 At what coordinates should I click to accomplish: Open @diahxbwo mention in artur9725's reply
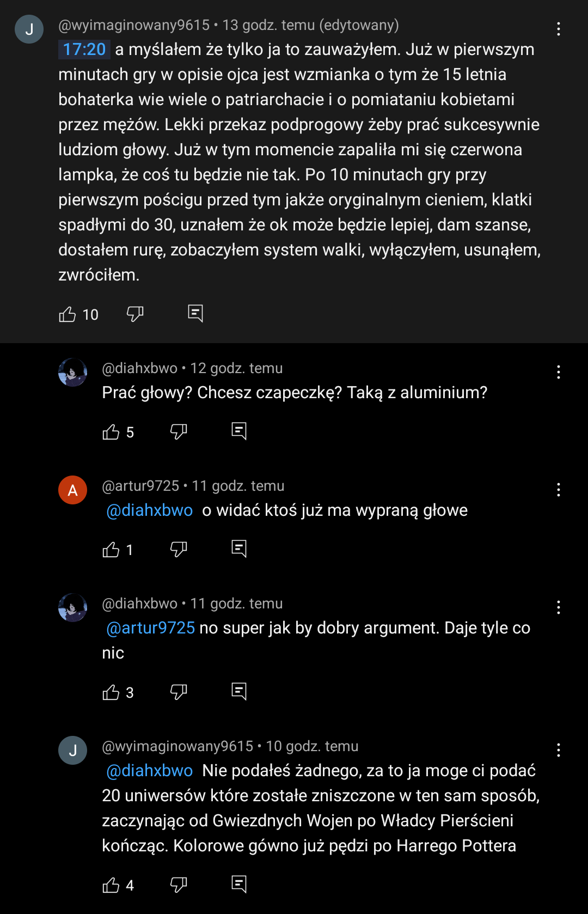(x=150, y=510)
